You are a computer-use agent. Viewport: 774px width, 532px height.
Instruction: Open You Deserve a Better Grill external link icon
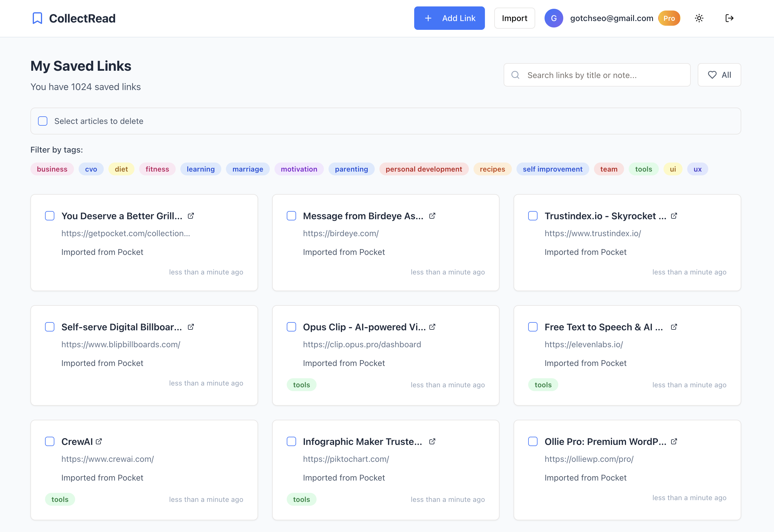coord(191,216)
